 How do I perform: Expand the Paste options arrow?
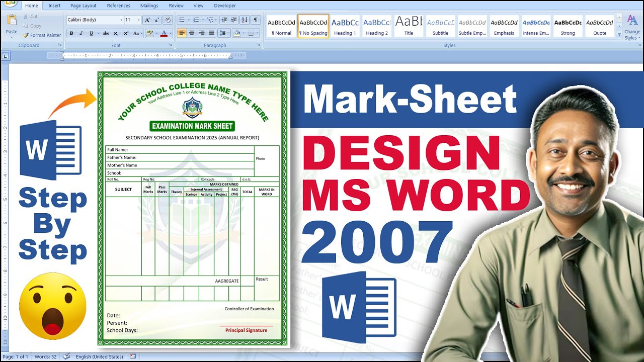tap(12, 37)
